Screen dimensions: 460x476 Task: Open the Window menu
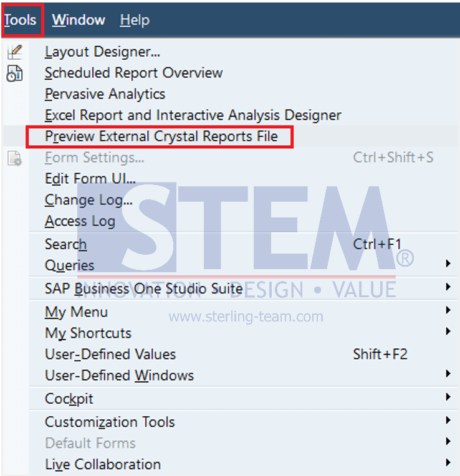coord(79,20)
